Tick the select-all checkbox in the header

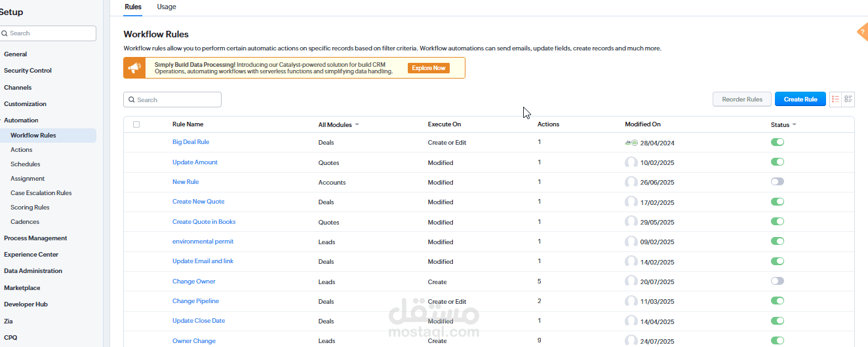click(136, 124)
